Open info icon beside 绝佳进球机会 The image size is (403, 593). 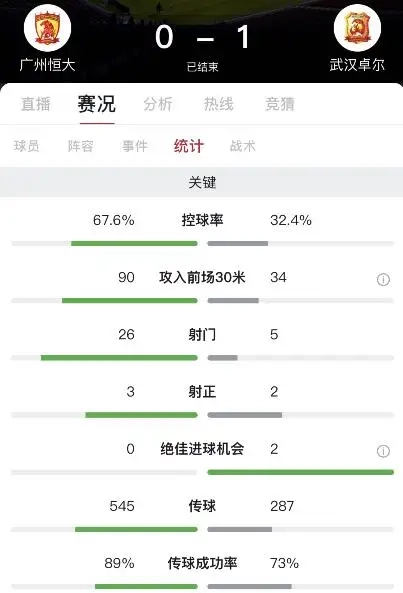[x=383, y=451]
